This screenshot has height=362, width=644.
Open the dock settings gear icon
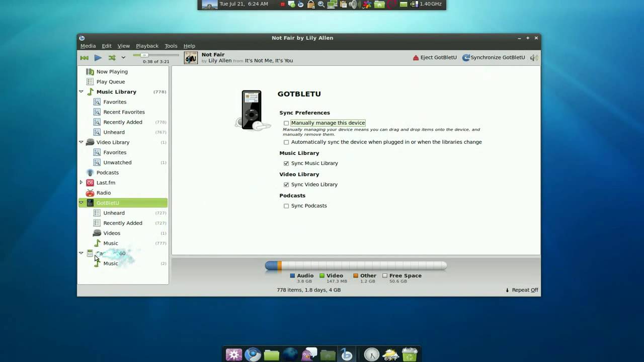[233, 354]
